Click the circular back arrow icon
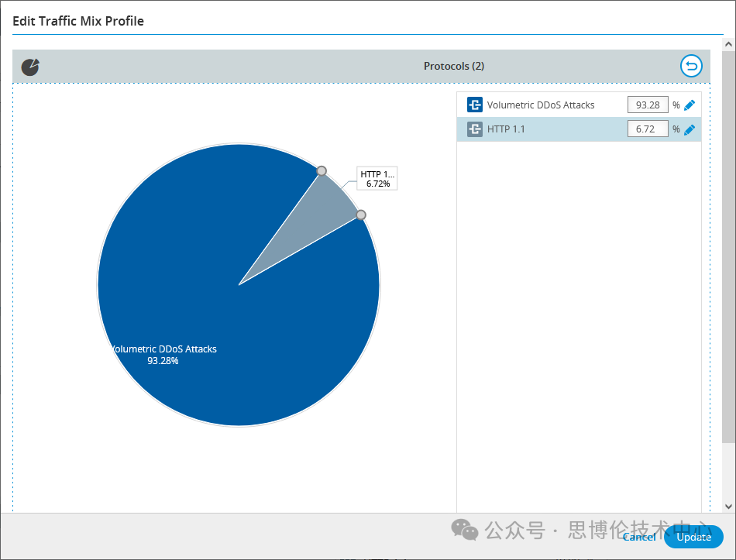Image resolution: width=736 pixels, height=560 pixels. pyautogui.click(x=690, y=67)
